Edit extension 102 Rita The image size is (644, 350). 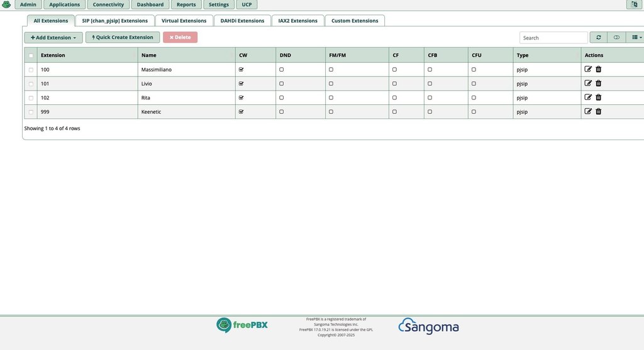(x=588, y=97)
